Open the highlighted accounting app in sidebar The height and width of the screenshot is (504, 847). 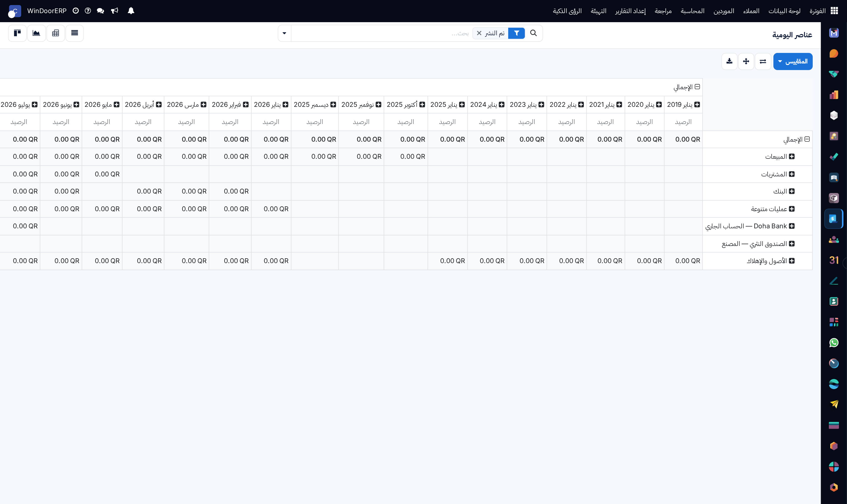click(x=834, y=219)
